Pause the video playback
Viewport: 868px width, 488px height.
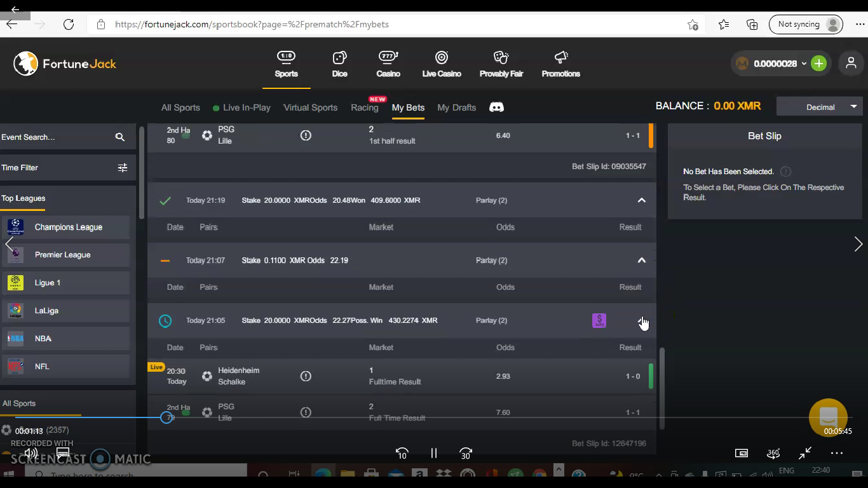tap(434, 453)
